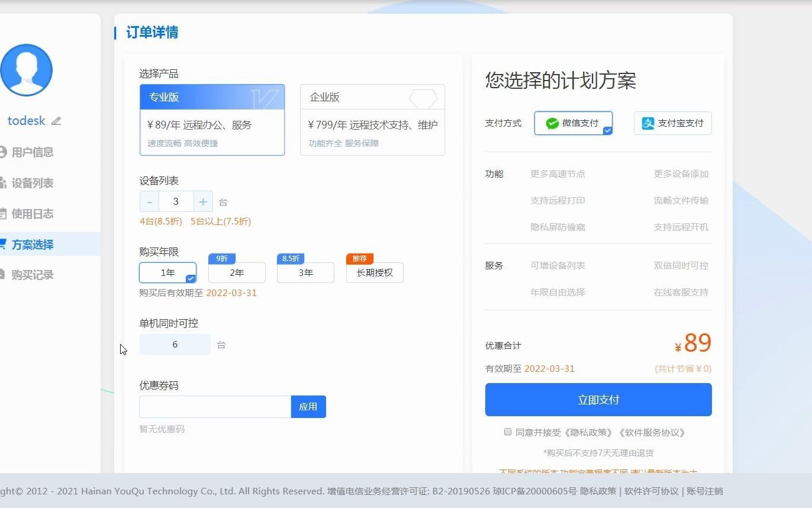812x508 pixels.
Task: Click the 在线客服支持 service text
Action: (681, 292)
